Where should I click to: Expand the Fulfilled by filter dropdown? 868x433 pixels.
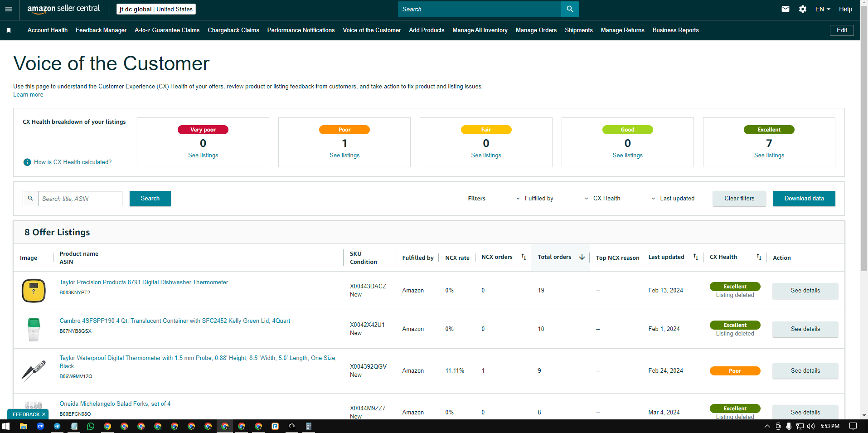[535, 199]
